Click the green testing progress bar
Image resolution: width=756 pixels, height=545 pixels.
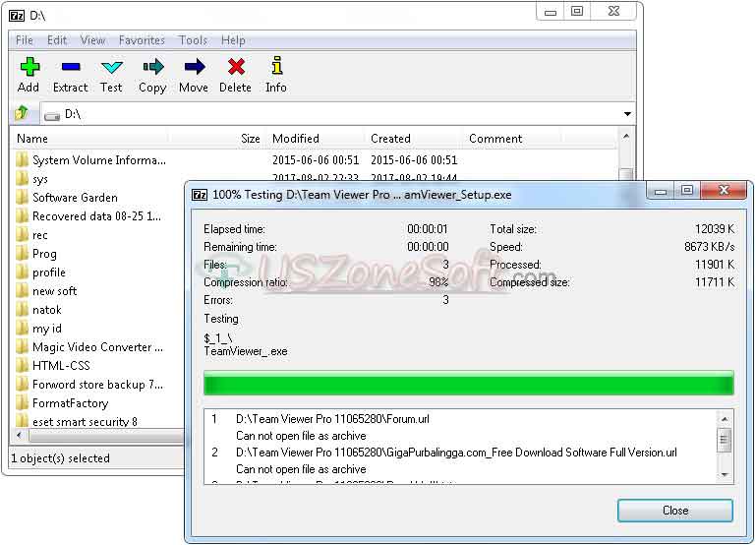click(469, 384)
